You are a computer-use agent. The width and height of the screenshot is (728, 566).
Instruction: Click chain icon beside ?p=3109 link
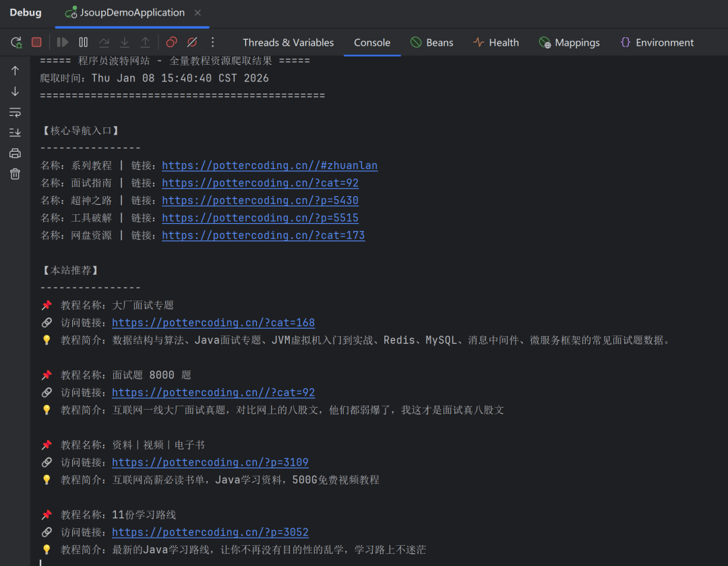[47, 462]
